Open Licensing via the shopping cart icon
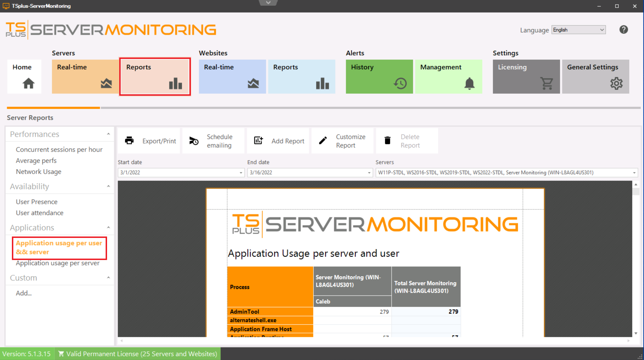 [x=547, y=83]
